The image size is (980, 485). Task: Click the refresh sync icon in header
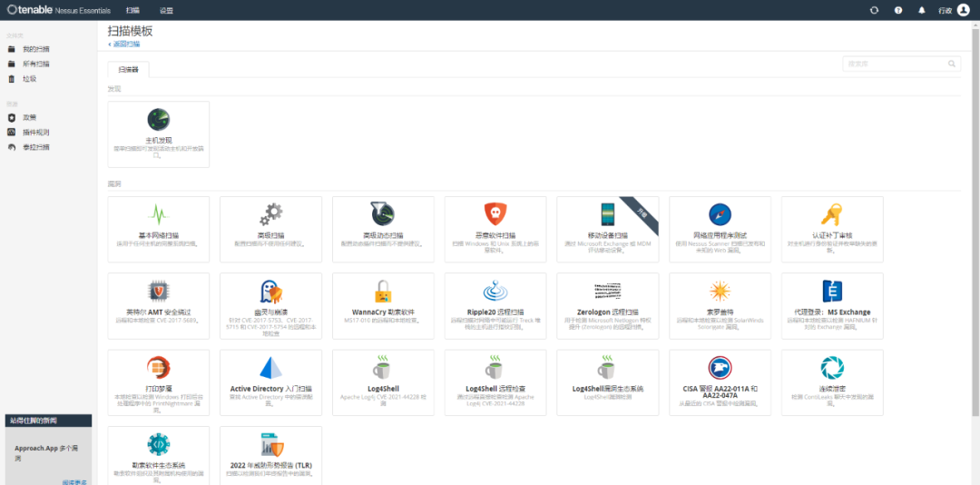(874, 11)
